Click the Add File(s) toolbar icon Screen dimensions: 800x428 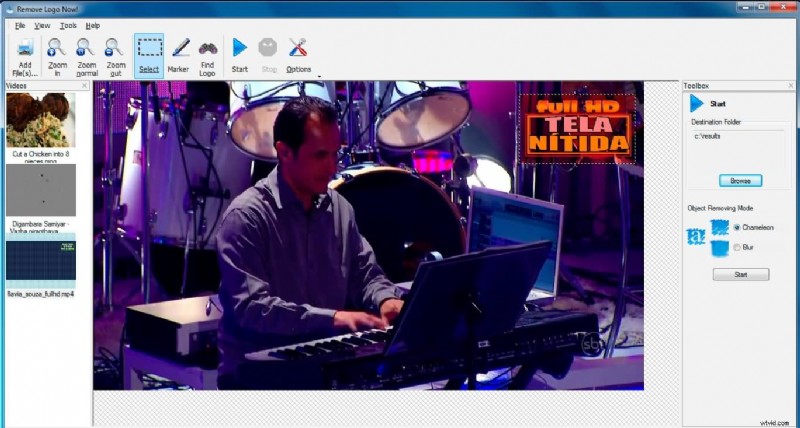pyautogui.click(x=25, y=48)
